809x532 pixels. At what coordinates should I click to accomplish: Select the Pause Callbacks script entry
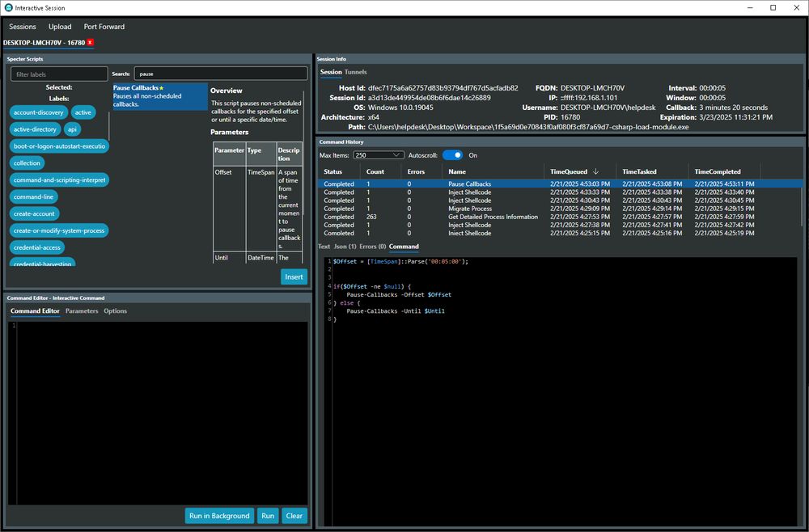(x=160, y=96)
